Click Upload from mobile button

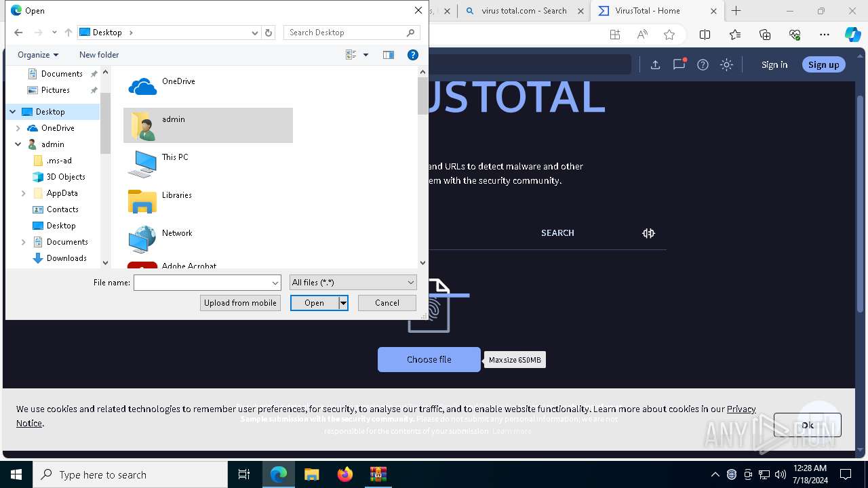pyautogui.click(x=240, y=303)
